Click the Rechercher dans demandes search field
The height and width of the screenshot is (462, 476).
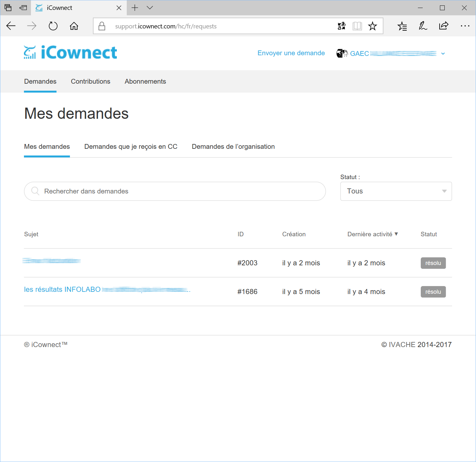175,191
